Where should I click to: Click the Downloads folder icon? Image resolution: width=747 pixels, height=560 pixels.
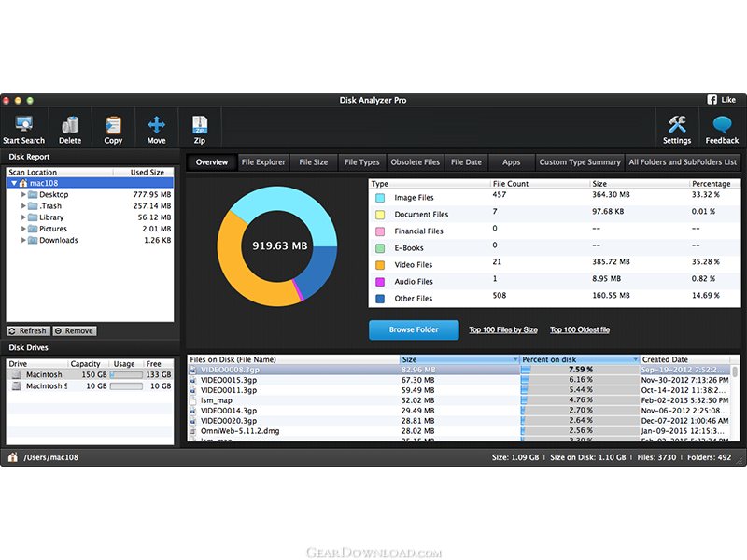[33, 240]
